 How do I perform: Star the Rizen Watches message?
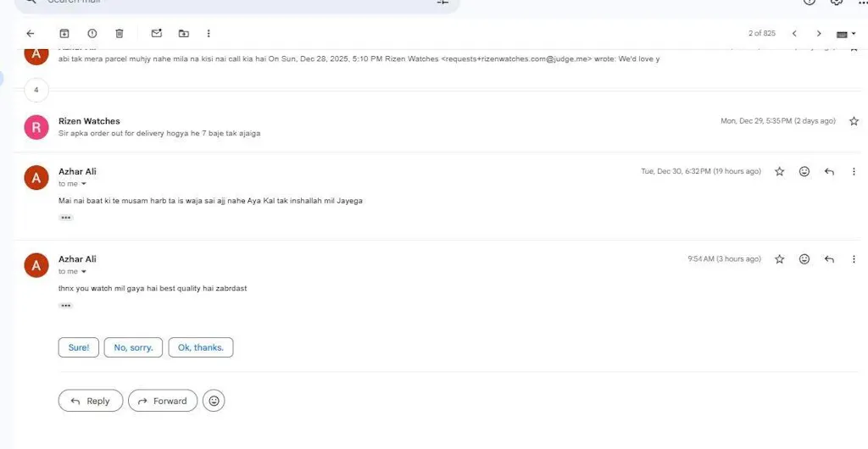coord(854,121)
